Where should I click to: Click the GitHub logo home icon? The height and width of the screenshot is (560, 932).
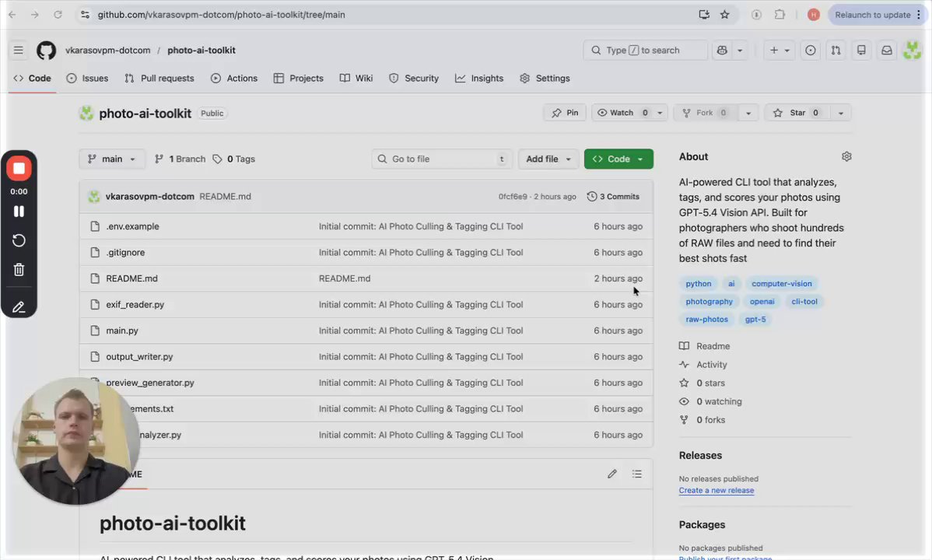coord(46,51)
